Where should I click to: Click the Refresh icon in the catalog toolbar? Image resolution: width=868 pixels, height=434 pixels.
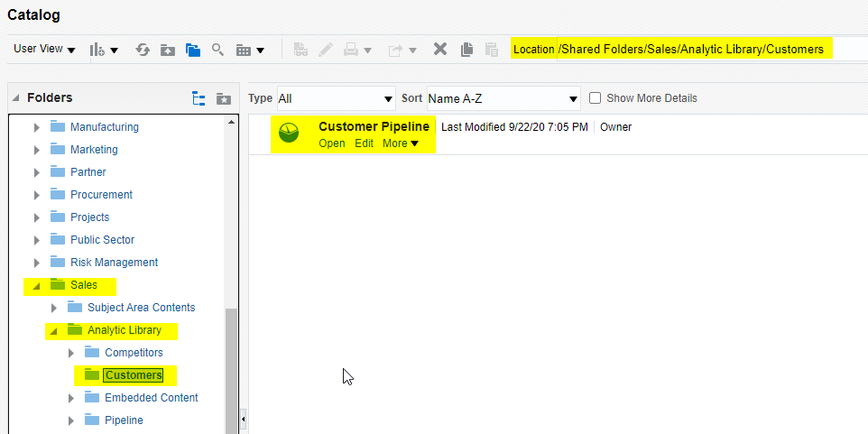[142, 50]
